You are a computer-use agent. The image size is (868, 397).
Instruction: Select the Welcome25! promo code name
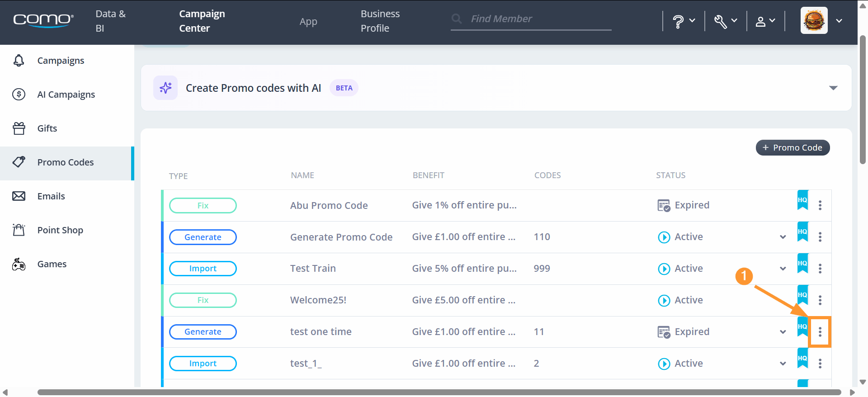pyautogui.click(x=318, y=300)
